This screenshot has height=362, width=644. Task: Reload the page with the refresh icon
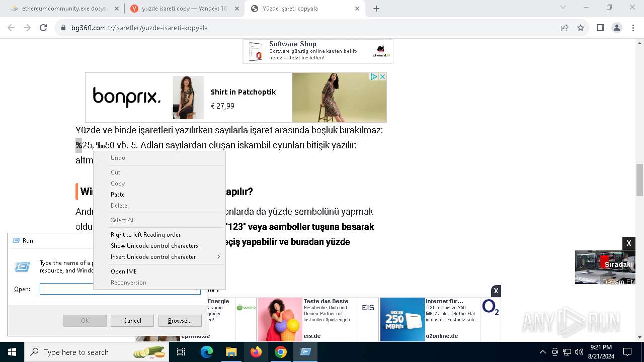tap(43, 28)
